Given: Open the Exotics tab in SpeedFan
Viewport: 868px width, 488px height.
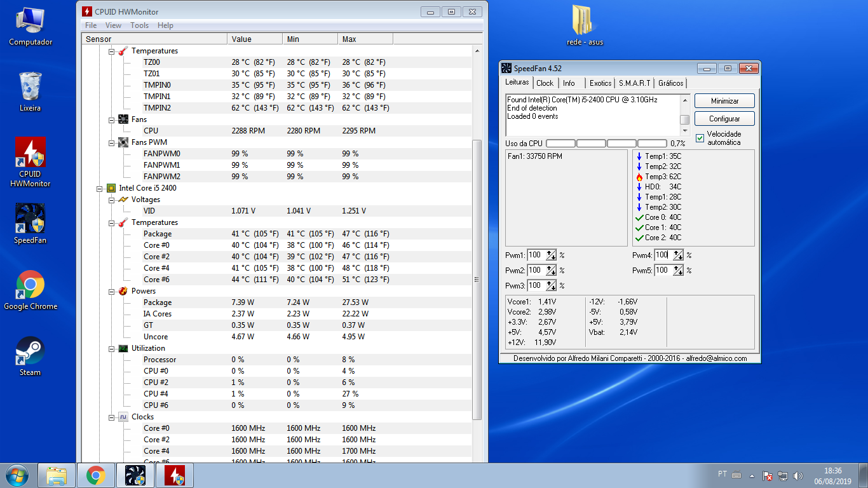Looking at the screenshot, I should (600, 83).
